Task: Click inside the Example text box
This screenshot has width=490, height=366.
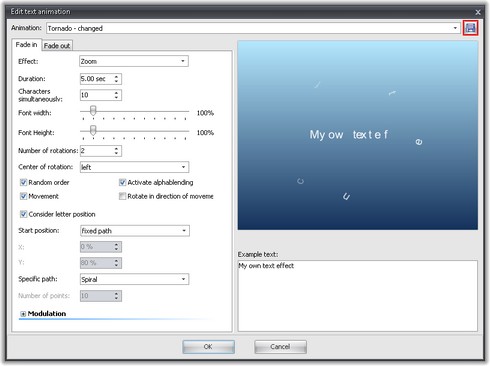Action: [x=358, y=296]
